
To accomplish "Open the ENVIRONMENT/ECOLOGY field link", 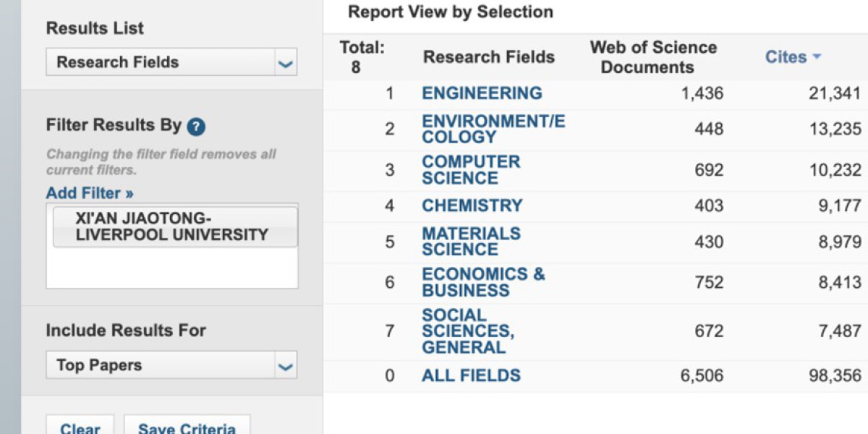I will tap(493, 129).
